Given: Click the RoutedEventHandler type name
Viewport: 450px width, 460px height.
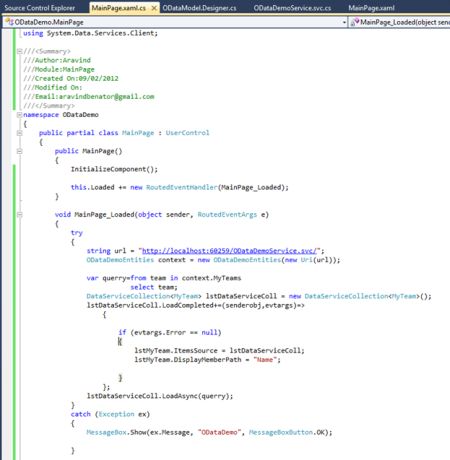Looking at the screenshot, I should point(182,187).
